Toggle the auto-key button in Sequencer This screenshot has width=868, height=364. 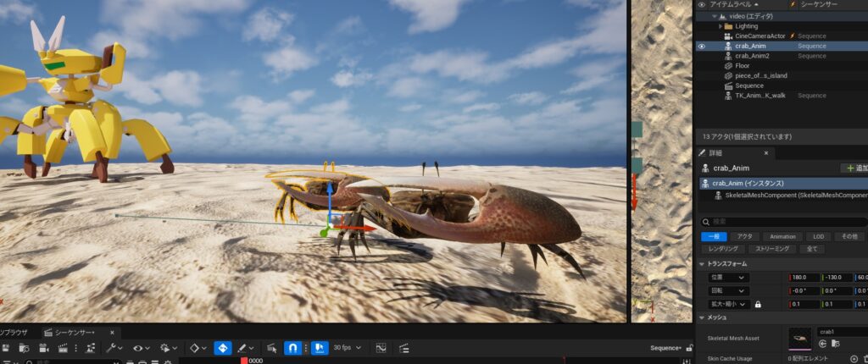pos(222,348)
